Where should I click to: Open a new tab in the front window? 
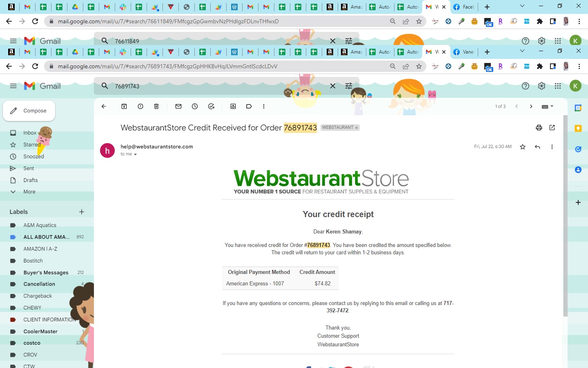[x=487, y=52]
